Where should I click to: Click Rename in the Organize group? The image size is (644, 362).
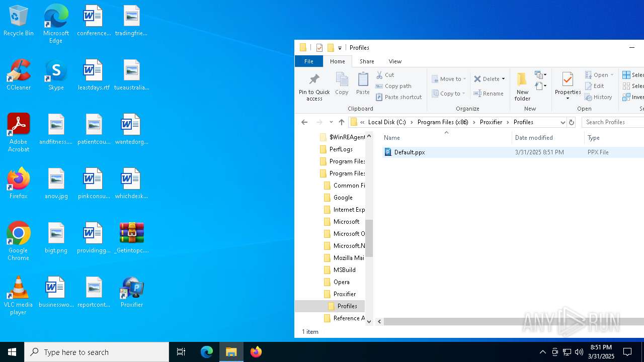click(x=489, y=94)
